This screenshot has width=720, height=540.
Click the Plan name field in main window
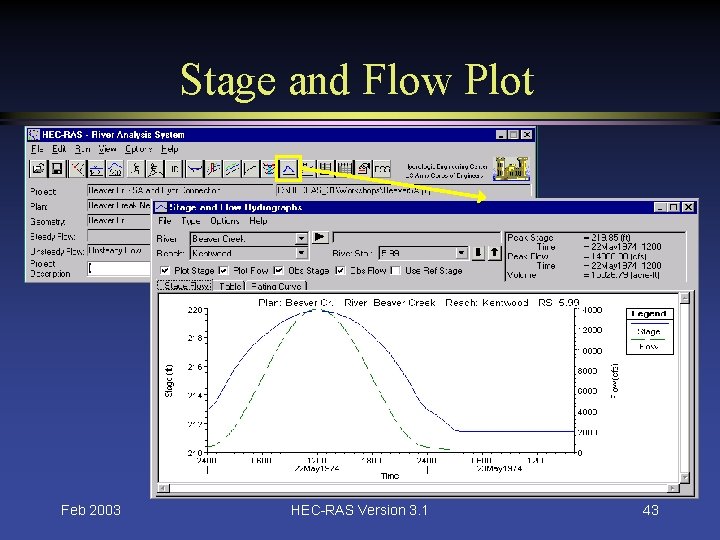click(119, 206)
